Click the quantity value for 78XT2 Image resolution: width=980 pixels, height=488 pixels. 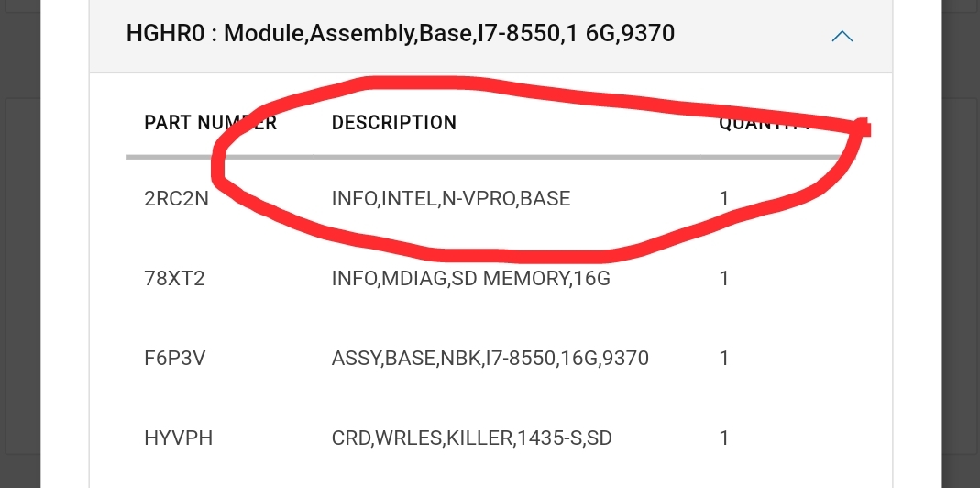tap(724, 278)
